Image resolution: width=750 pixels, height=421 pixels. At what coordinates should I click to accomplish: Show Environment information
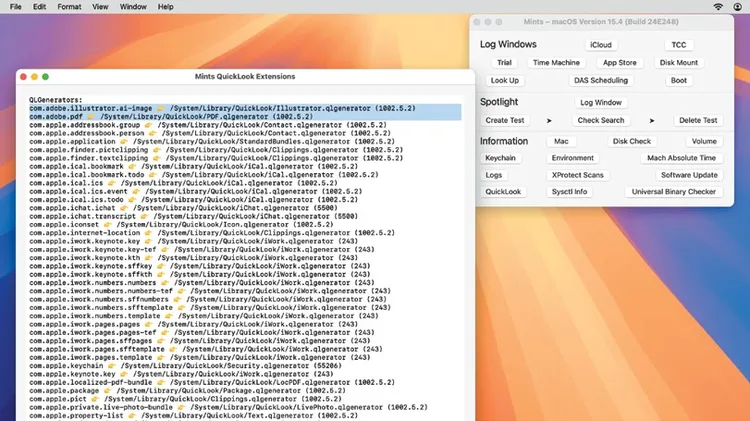pos(573,158)
